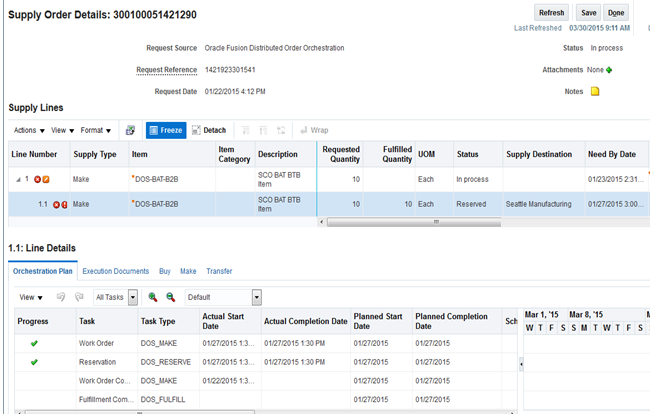Click the export to spreadsheet icon
The width and height of the screenshot is (650, 414).
tap(130, 130)
